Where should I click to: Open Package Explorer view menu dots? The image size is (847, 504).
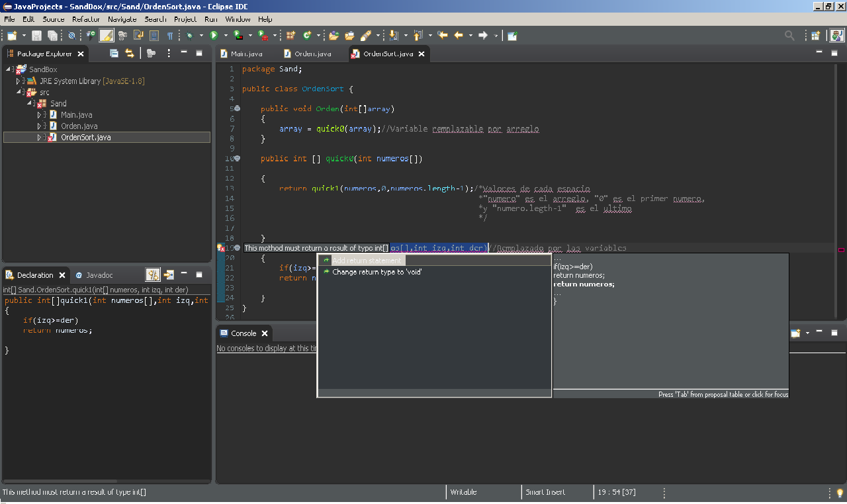click(168, 53)
